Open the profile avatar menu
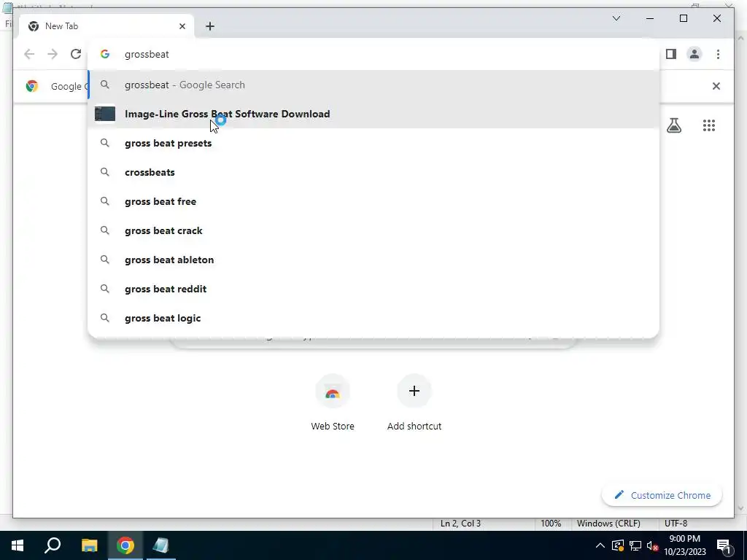The width and height of the screenshot is (747, 560). tap(694, 54)
